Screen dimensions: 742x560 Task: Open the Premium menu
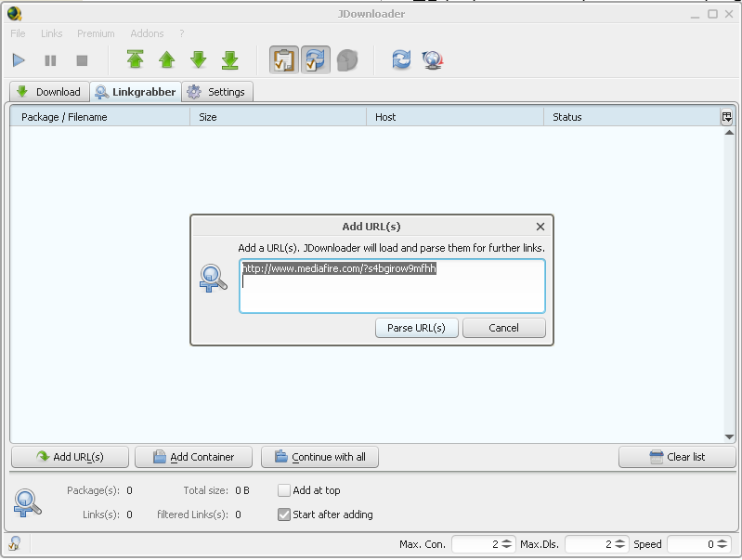click(96, 33)
